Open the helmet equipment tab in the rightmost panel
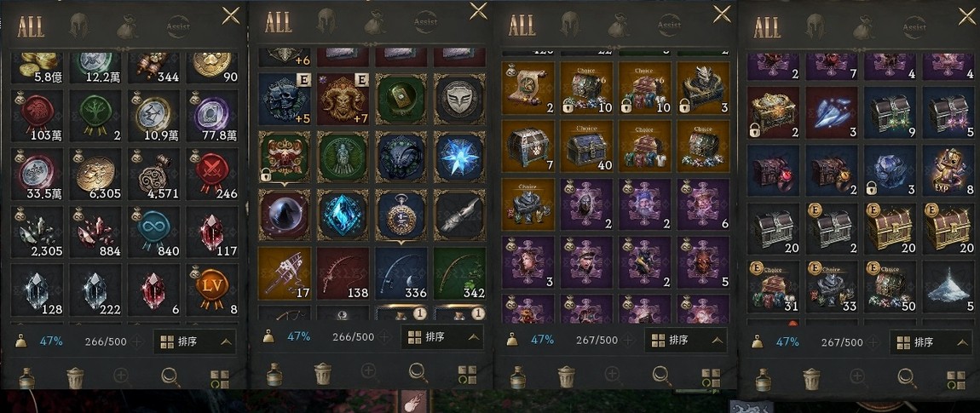The height and width of the screenshot is (413, 980). coord(815,26)
